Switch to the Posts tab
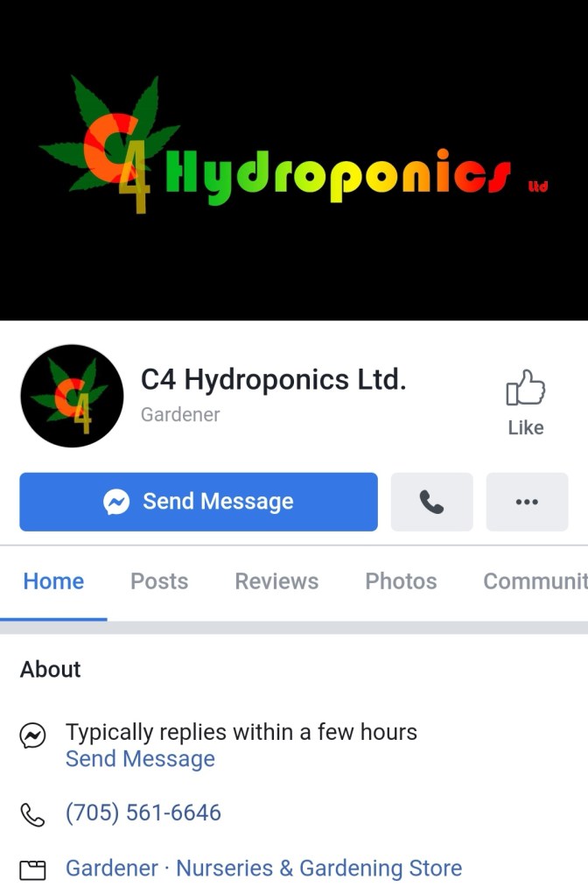The image size is (588, 894). (x=159, y=581)
